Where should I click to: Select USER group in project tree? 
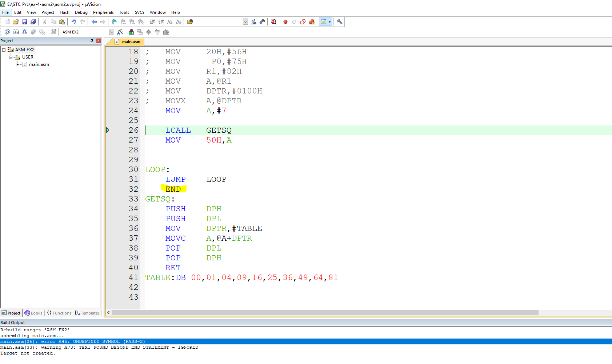28,57
